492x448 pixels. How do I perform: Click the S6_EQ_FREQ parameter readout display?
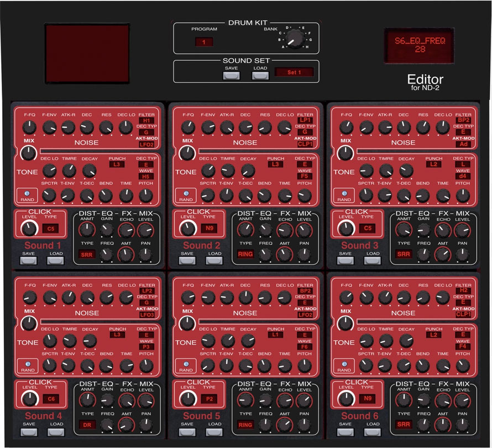coord(420,45)
